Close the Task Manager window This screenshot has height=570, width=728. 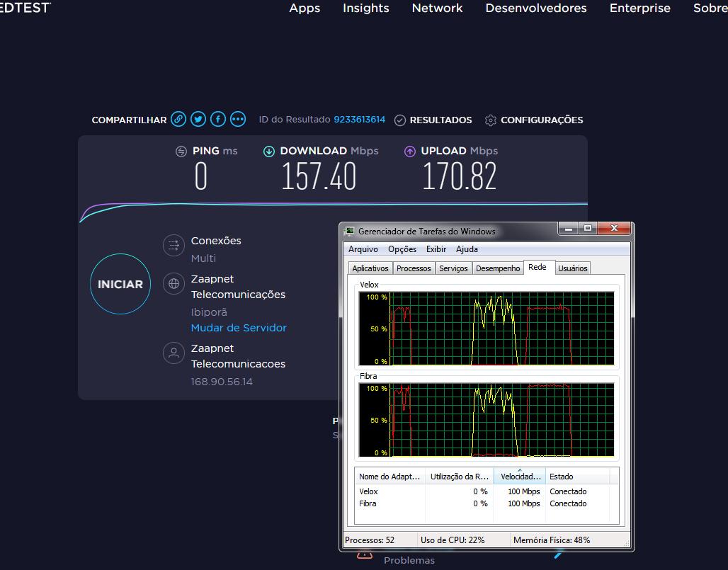coord(614,228)
